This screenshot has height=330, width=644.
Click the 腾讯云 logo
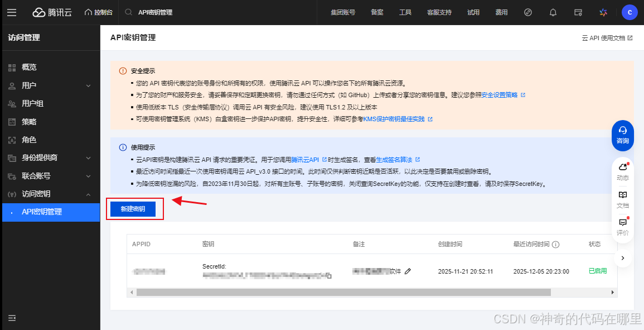(x=52, y=12)
